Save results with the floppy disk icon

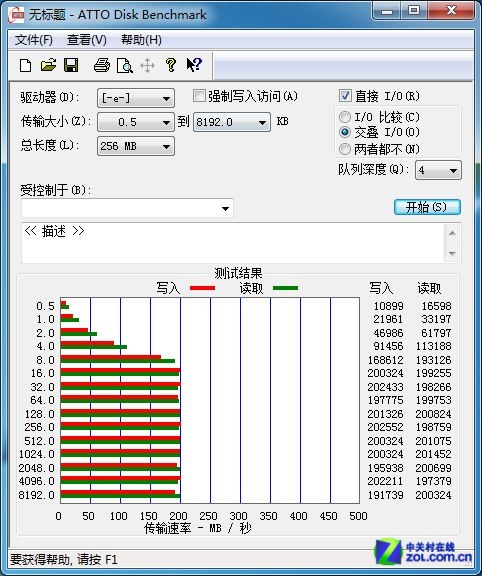tap(71, 65)
